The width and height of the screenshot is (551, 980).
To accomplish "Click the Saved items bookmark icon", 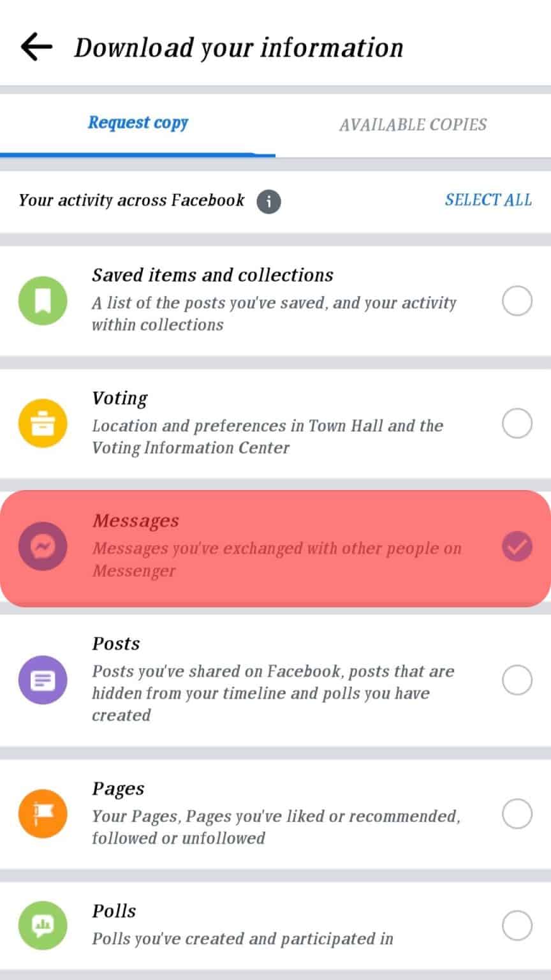I will pyautogui.click(x=42, y=301).
